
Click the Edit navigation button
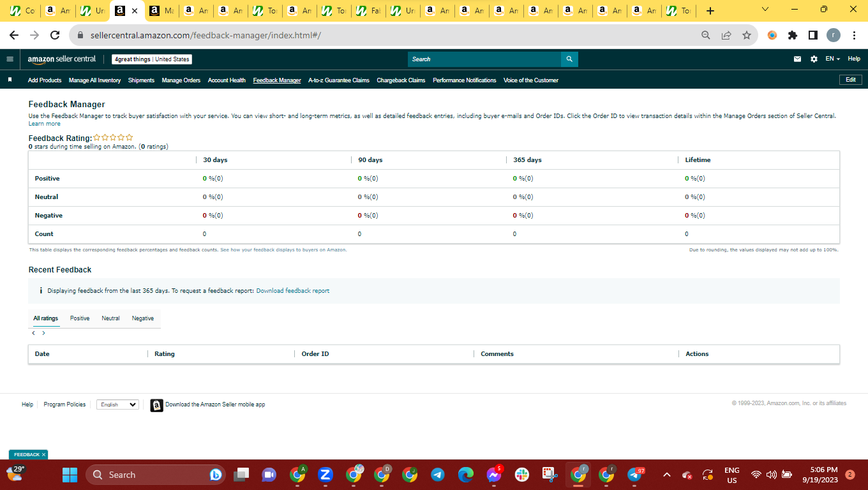(851, 80)
